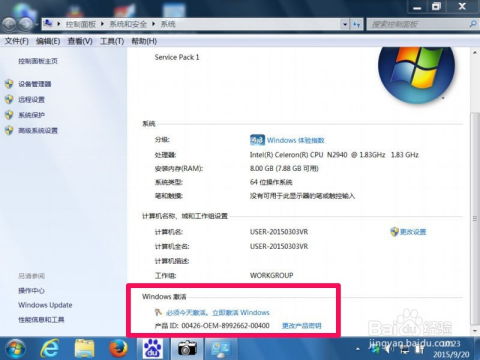480x360 pixels.
Task: Launch Internet Explorer from the taskbar
Action: tap(50, 349)
